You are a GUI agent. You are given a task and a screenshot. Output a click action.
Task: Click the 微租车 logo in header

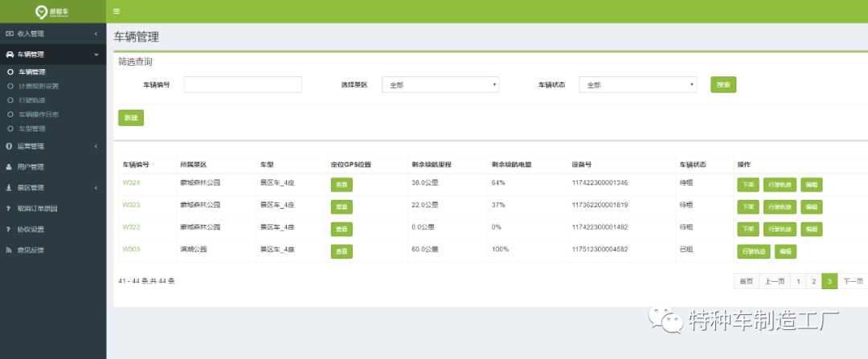53,11
